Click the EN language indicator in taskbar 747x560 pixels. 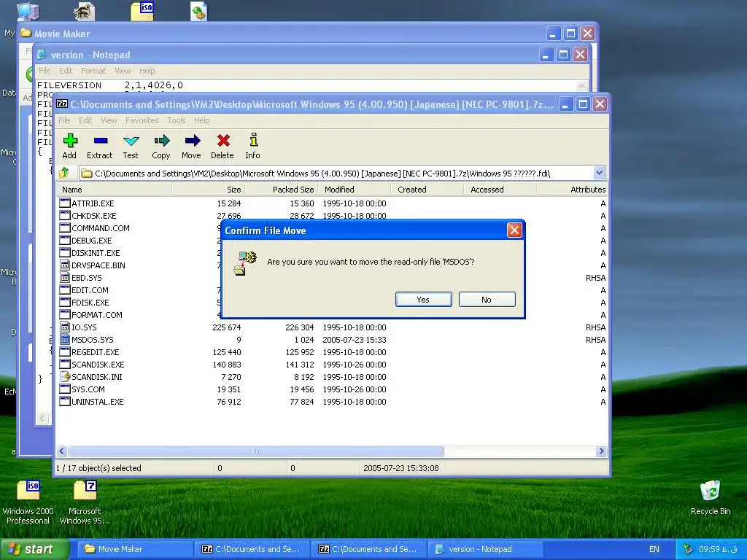coord(654,549)
